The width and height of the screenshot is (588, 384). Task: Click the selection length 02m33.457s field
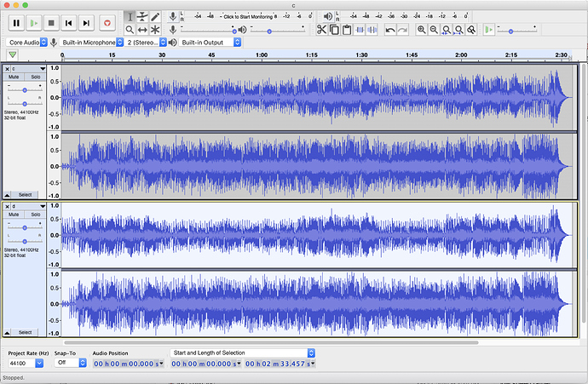(x=280, y=364)
